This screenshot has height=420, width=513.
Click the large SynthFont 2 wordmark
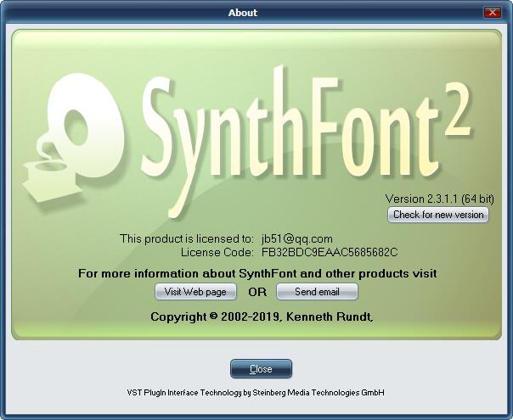pyautogui.click(x=306, y=141)
